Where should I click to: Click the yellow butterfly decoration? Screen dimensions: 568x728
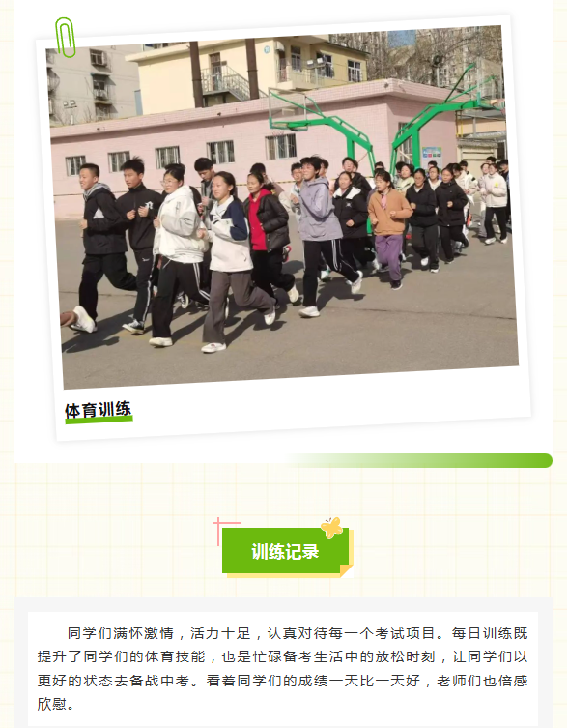click(x=331, y=528)
